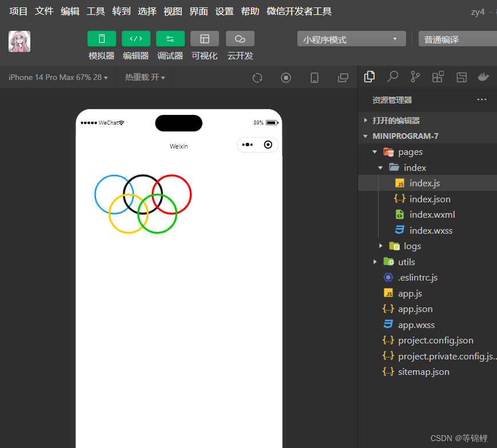Screen dimensions: 497x448
Task: Click the user avatar picture
Action: (x=19, y=42)
